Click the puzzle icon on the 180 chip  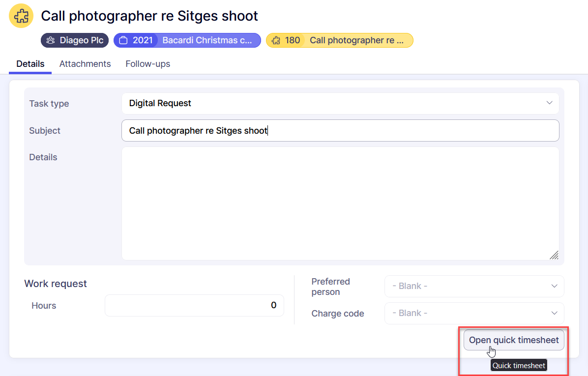[x=276, y=40]
